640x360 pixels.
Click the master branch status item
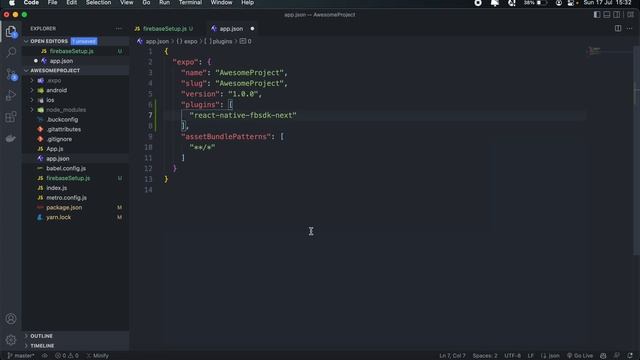click(x=21, y=356)
